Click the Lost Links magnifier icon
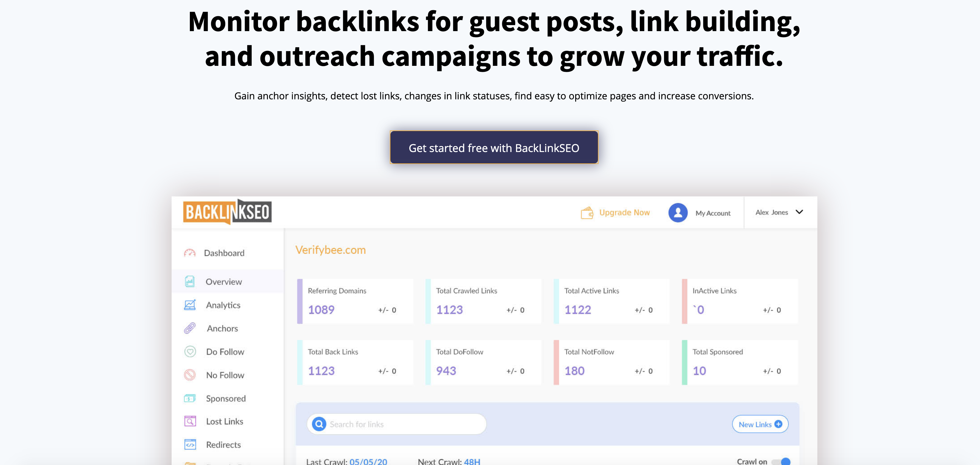This screenshot has width=980, height=465. (190, 421)
